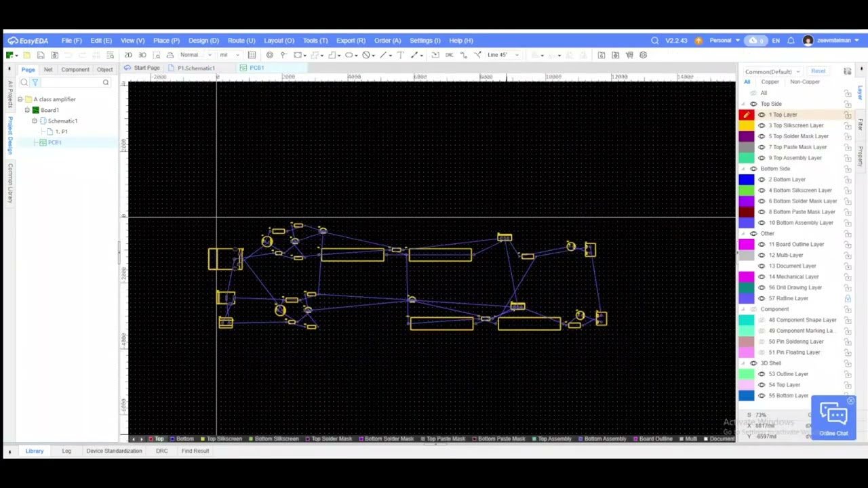Screen dimensions: 868x488
Task: Open the Export menu
Action: pos(351,41)
